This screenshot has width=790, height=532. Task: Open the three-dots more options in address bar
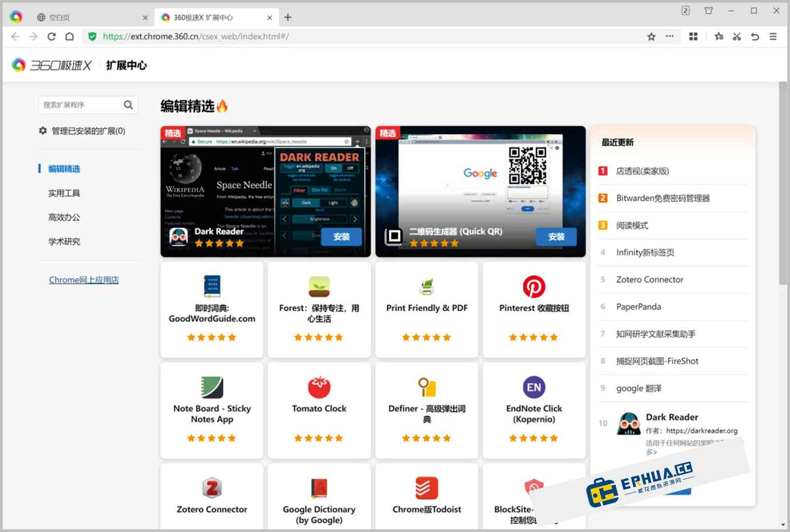tap(669, 36)
